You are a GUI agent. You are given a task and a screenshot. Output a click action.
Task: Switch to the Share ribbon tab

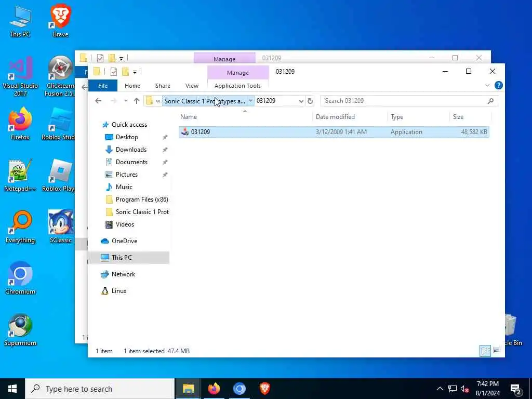(x=163, y=86)
